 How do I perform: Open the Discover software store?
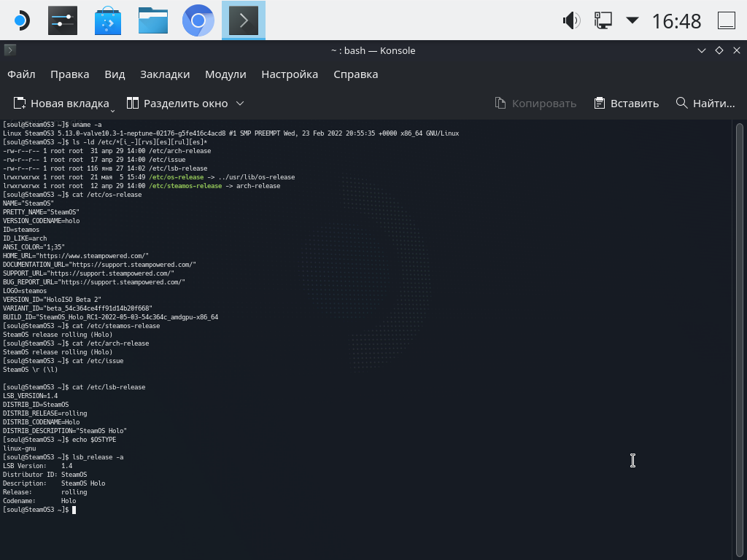(108, 20)
